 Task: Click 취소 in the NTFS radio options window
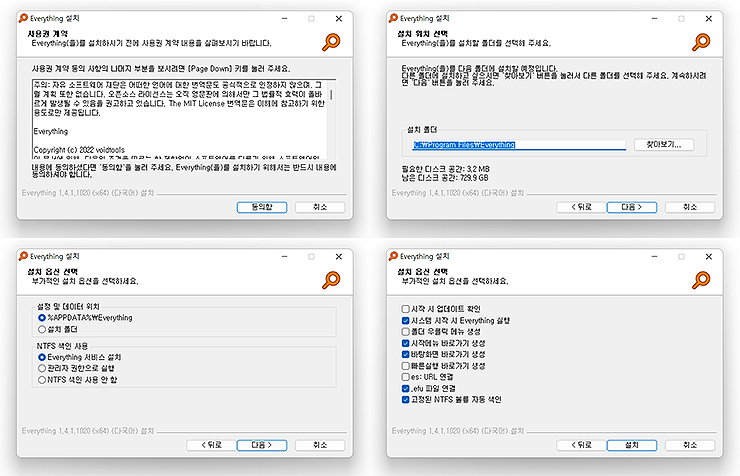coord(320,445)
